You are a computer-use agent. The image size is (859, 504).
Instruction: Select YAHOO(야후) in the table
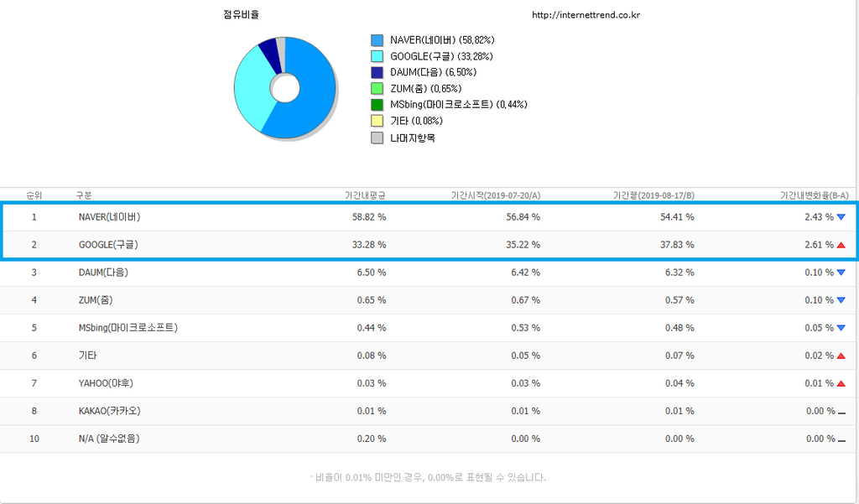click(x=106, y=383)
